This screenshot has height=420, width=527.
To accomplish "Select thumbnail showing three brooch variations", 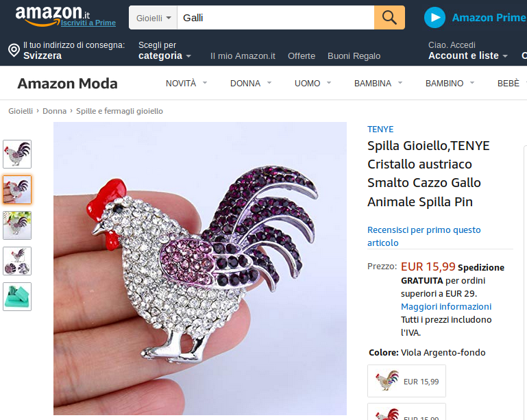I will (17, 261).
